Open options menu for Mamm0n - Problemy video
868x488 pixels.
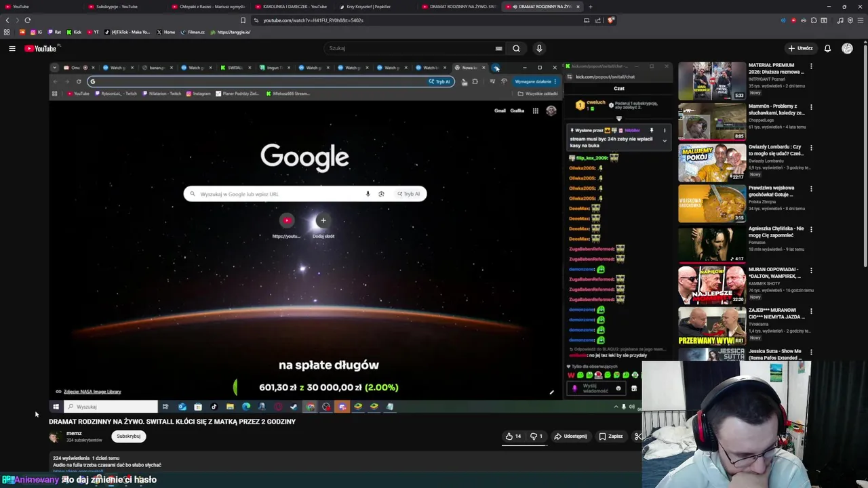pyautogui.click(x=811, y=107)
